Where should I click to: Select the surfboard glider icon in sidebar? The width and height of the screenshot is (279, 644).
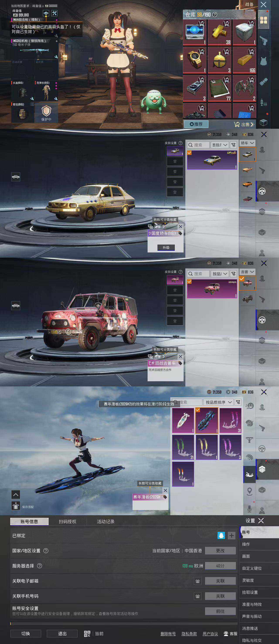click(x=249, y=474)
